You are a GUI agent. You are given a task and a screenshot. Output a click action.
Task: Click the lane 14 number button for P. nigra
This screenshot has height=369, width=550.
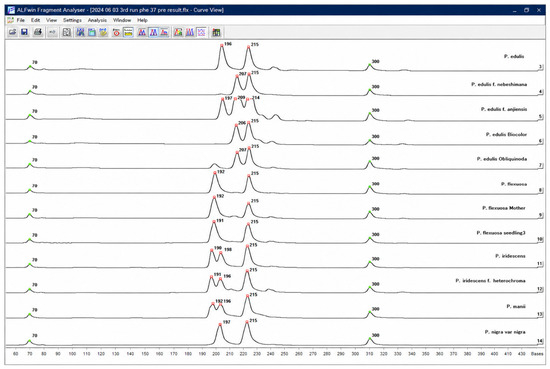point(540,341)
